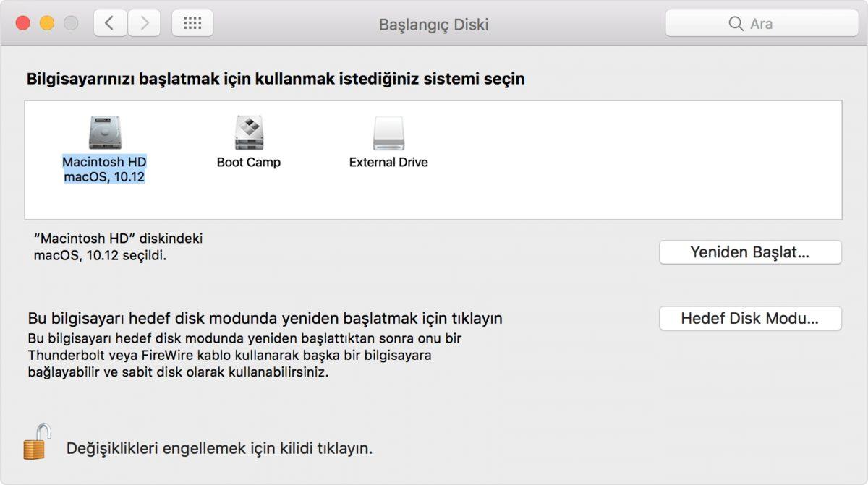Click the forward navigation chevron
Viewport: 868px width, 485px height.
144,22
